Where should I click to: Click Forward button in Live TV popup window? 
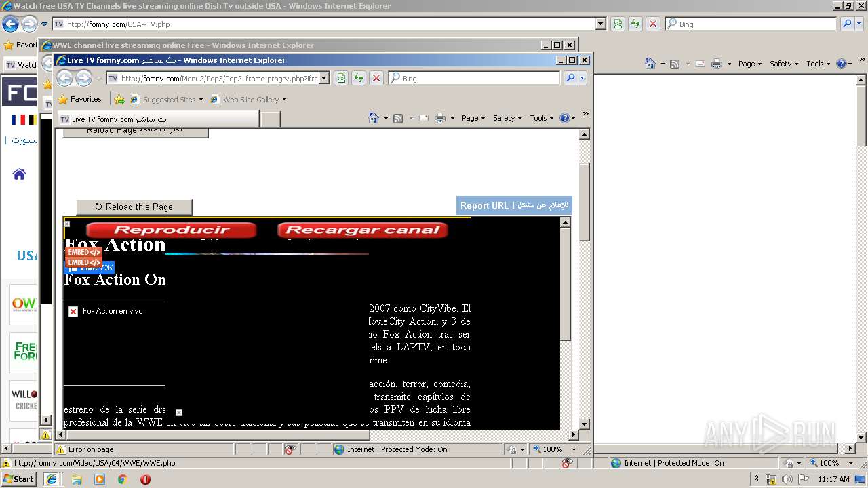[83, 79]
